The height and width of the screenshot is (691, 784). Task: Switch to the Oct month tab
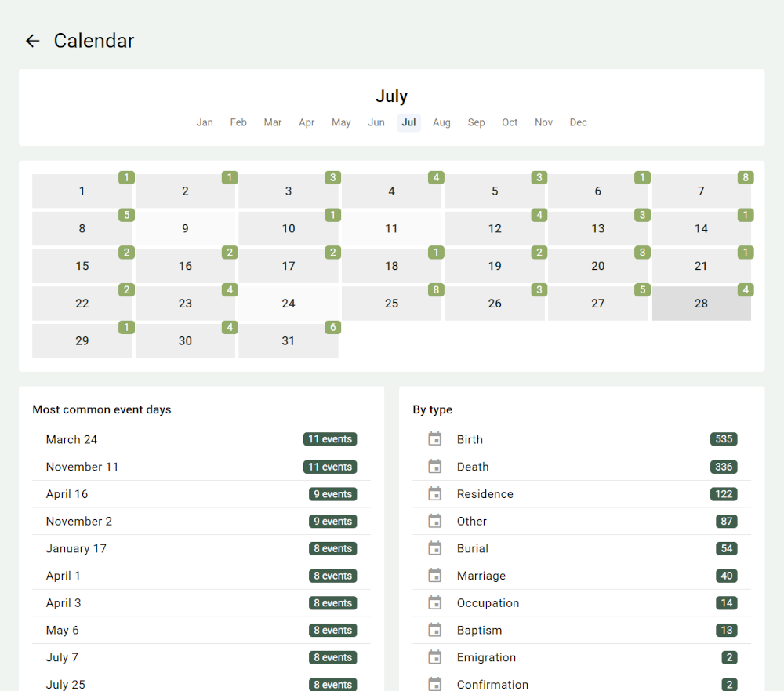click(510, 122)
